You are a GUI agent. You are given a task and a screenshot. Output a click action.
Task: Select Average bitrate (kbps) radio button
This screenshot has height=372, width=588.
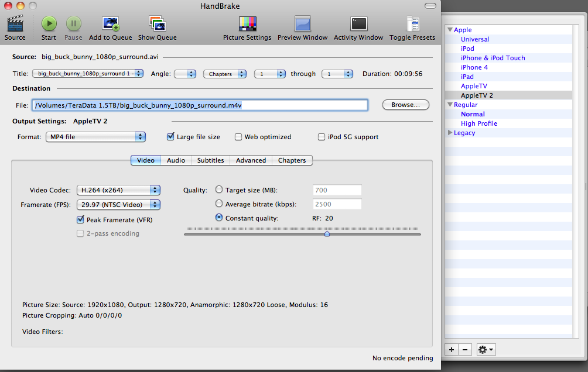pyautogui.click(x=219, y=204)
